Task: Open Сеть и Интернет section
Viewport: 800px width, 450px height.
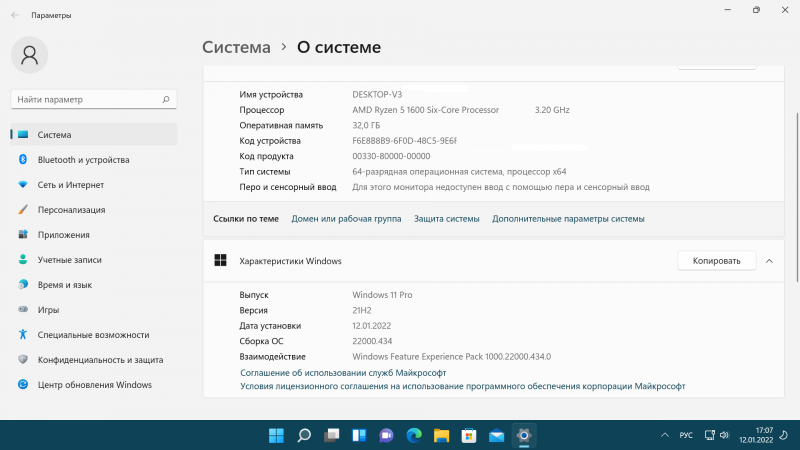Action: tap(70, 185)
